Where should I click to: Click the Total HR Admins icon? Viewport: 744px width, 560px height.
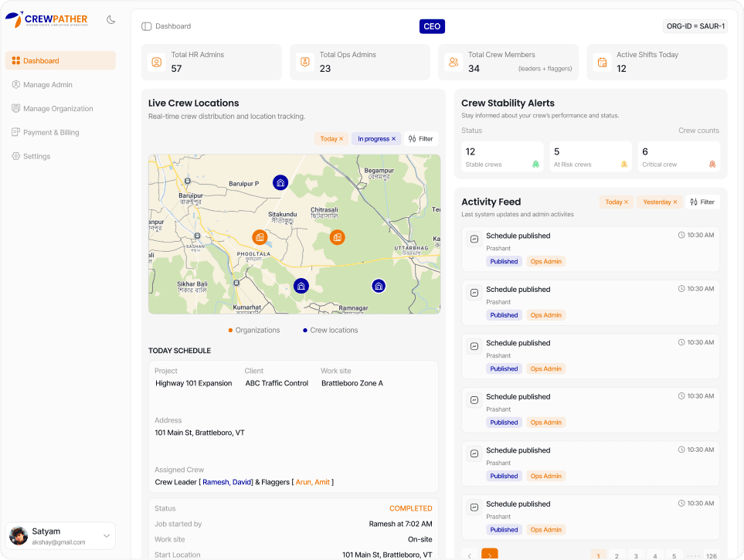[157, 62]
